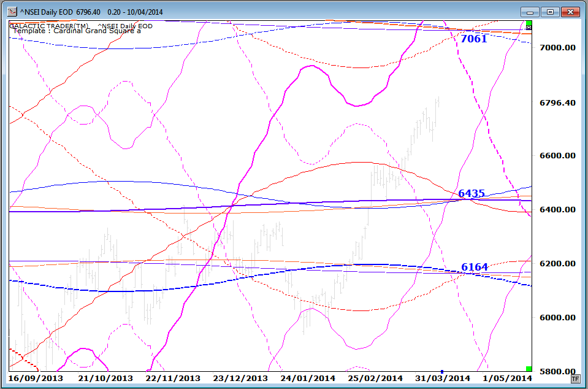Click the blue date marker on the time axis
This screenshot has height=389, width=588.
point(441,372)
